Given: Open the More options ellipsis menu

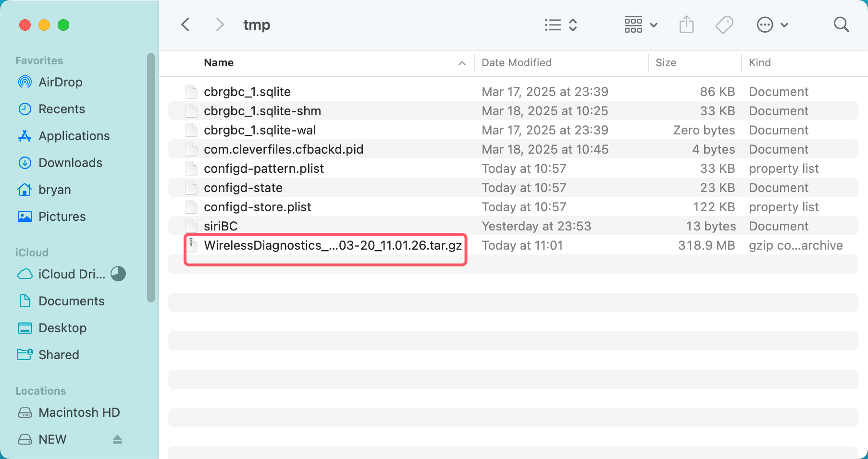Looking at the screenshot, I should 764,24.
